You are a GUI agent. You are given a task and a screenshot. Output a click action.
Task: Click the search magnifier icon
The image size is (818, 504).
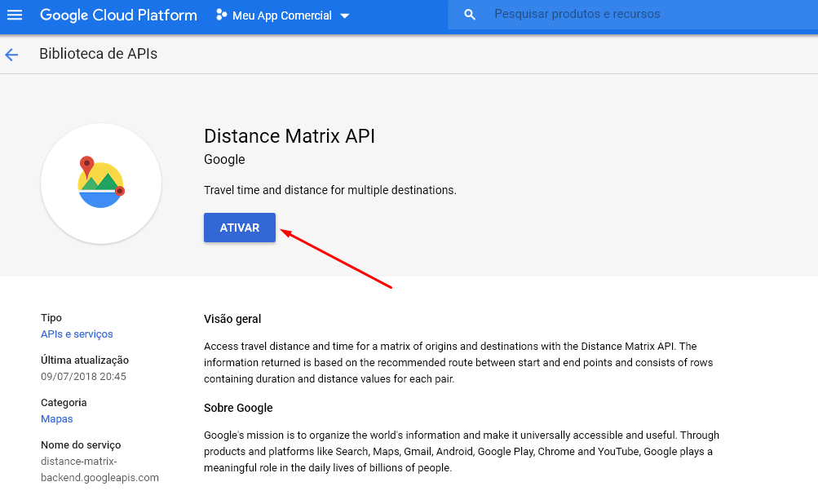pos(470,15)
